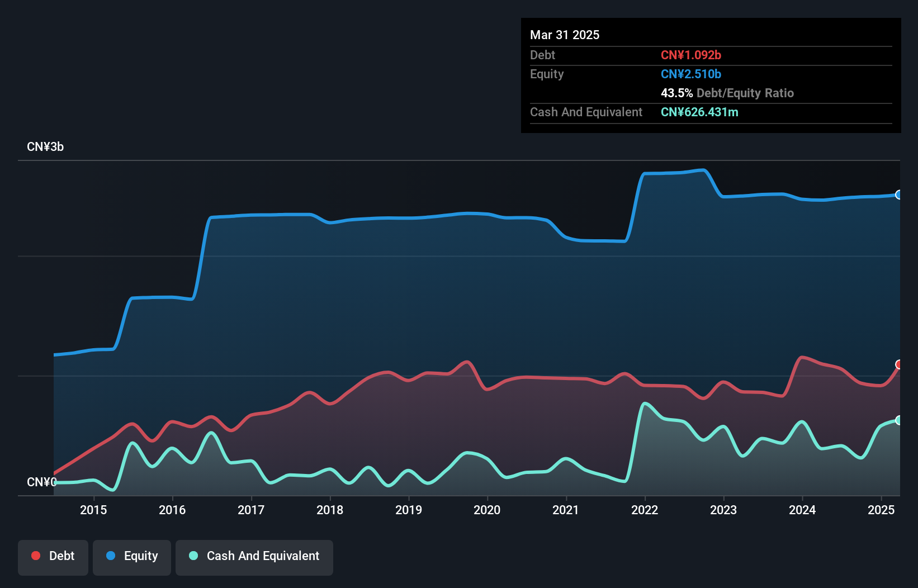Image resolution: width=918 pixels, height=588 pixels.
Task: Click the 43.5% Debt/Equity Ratio text
Action: (727, 93)
